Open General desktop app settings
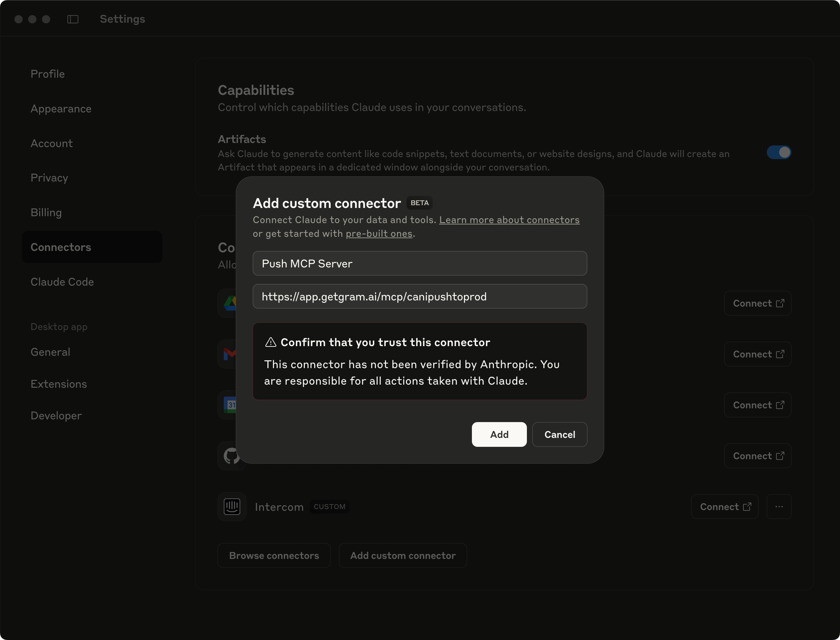The height and width of the screenshot is (640, 840). click(x=50, y=352)
